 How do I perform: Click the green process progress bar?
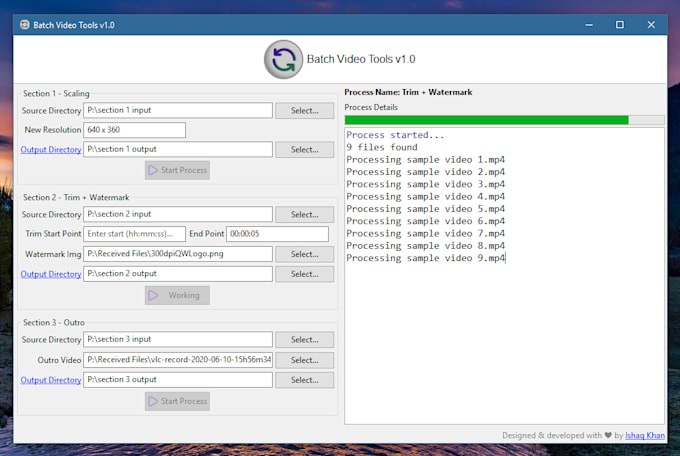[x=504, y=120]
